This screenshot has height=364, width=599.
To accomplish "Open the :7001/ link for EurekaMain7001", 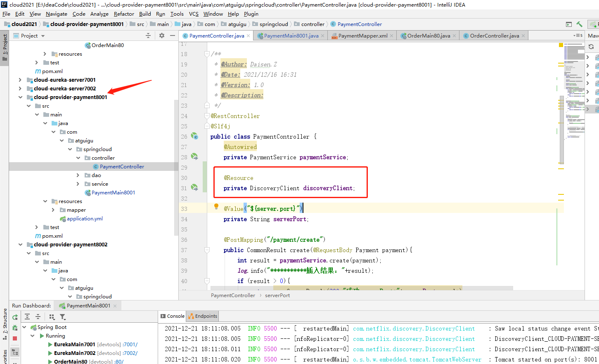I will (x=130, y=344).
